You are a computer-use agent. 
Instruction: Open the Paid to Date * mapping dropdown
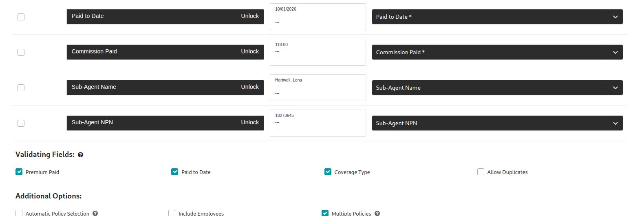[497, 17]
